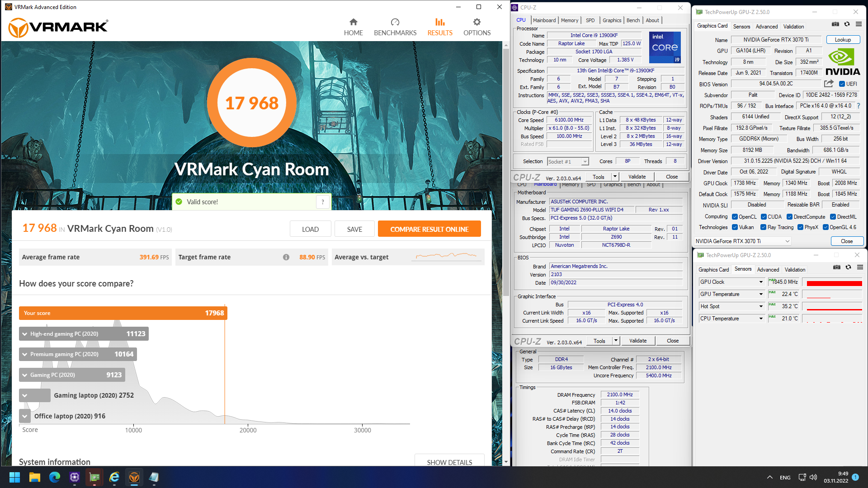Click BIOS version share/export icon in GPU-Z
Screen dimensions: 868x488
click(x=829, y=84)
